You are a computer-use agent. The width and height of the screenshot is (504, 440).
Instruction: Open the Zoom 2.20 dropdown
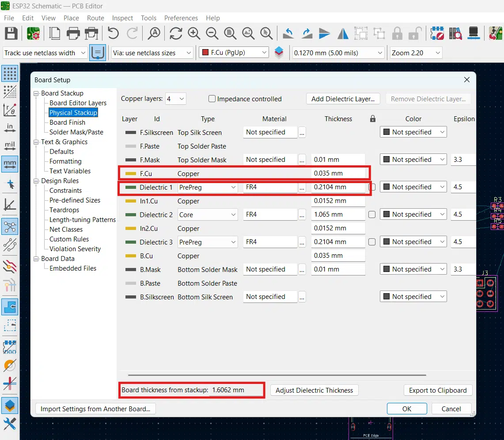tap(416, 53)
